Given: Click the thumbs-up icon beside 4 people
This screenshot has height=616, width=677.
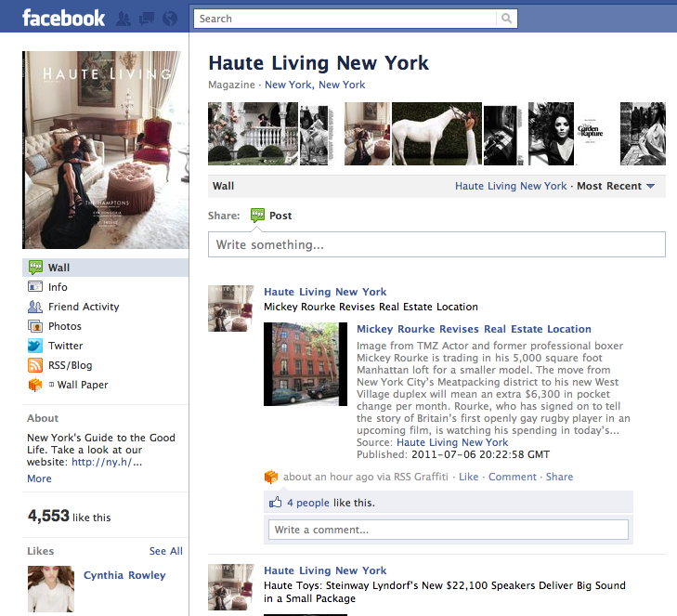Looking at the screenshot, I should tap(275, 502).
